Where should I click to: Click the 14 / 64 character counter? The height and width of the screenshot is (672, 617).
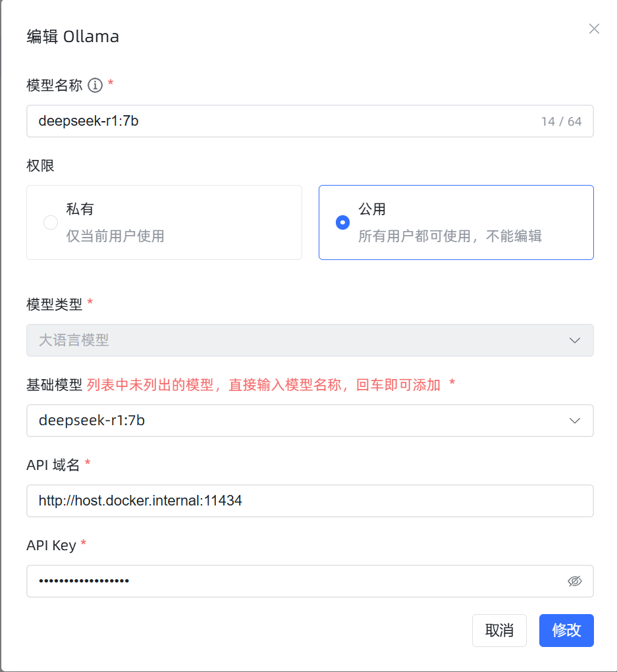(561, 122)
